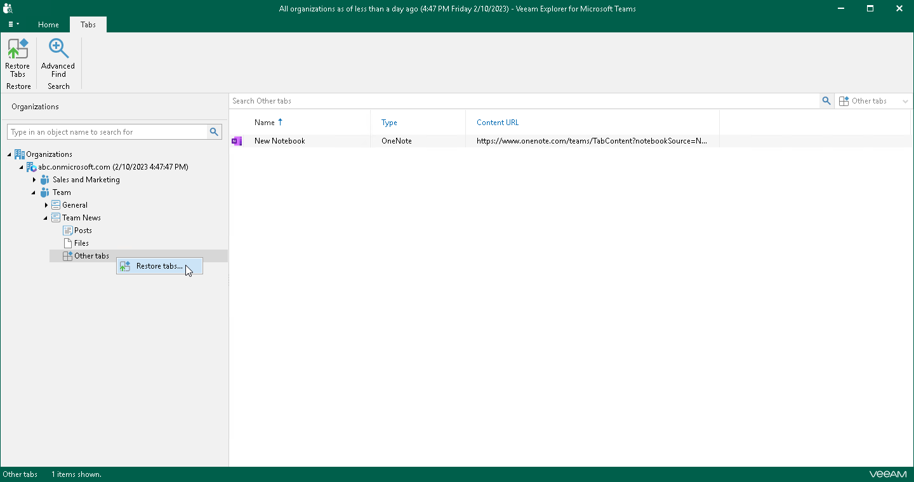Viewport: 914px width, 482px height.
Task: Click the Other tabs search magnifier icon
Action: (x=826, y=101)
